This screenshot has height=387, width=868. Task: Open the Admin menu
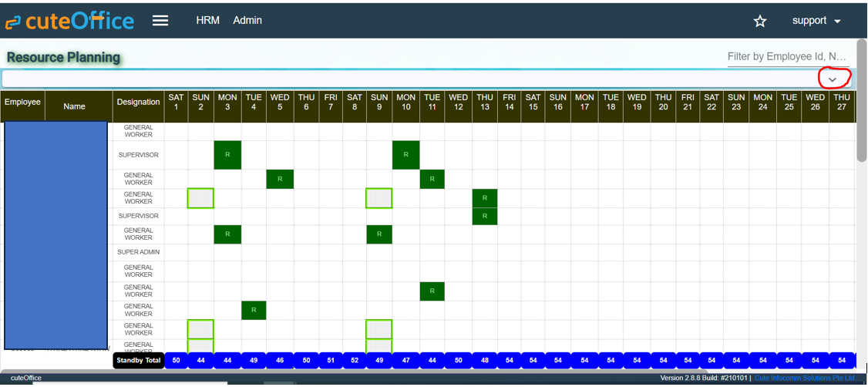[247, 21]
